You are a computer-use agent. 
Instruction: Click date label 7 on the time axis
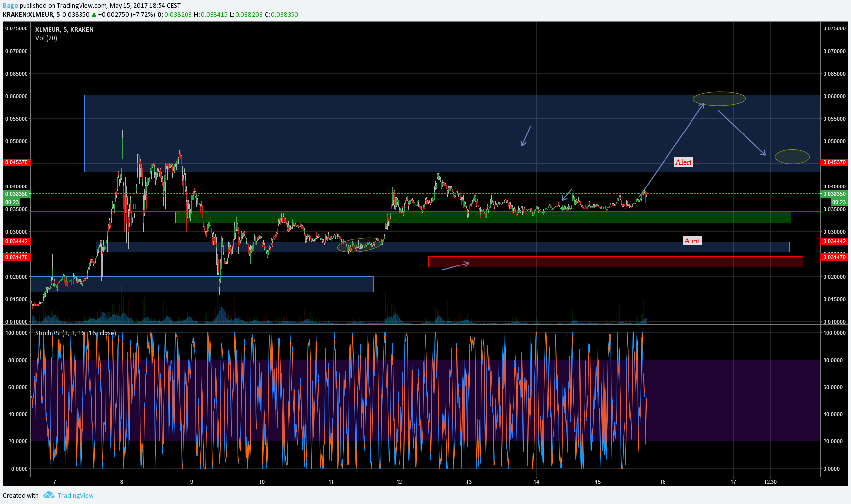coord(55,482)
